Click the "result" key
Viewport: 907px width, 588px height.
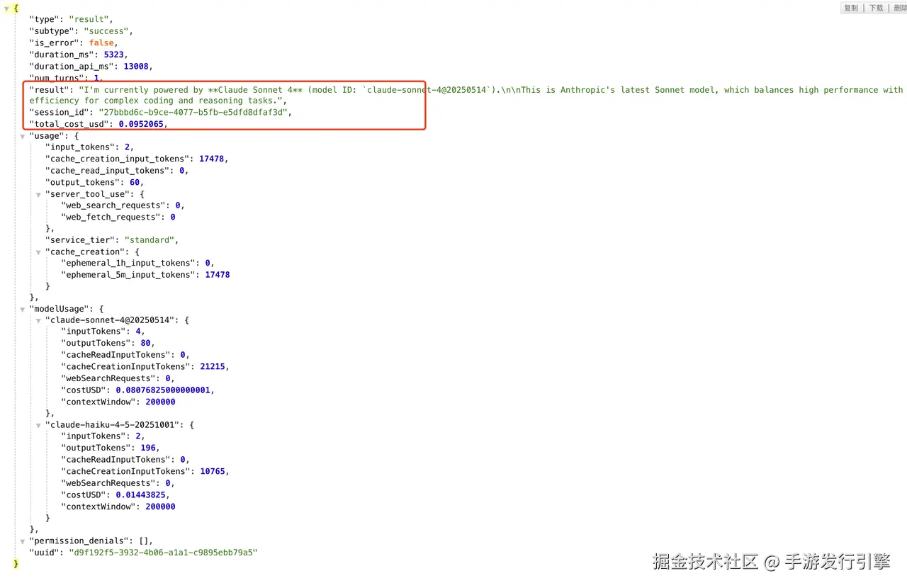49,90
